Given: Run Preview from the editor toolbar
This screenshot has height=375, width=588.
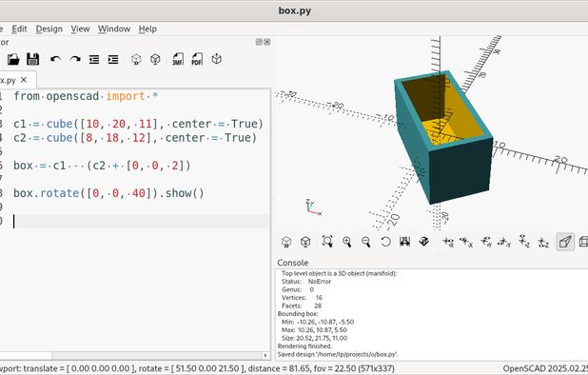Looking at the screenshot, I should pyautogui.click(x=136, y=59).
